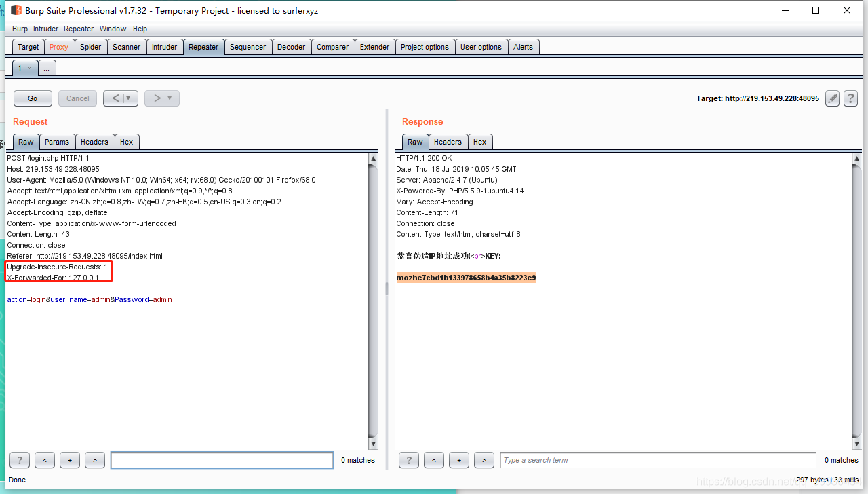
Task: Switch to the Scanner tab
Action: pyautogui.click(x=127, y=47)
